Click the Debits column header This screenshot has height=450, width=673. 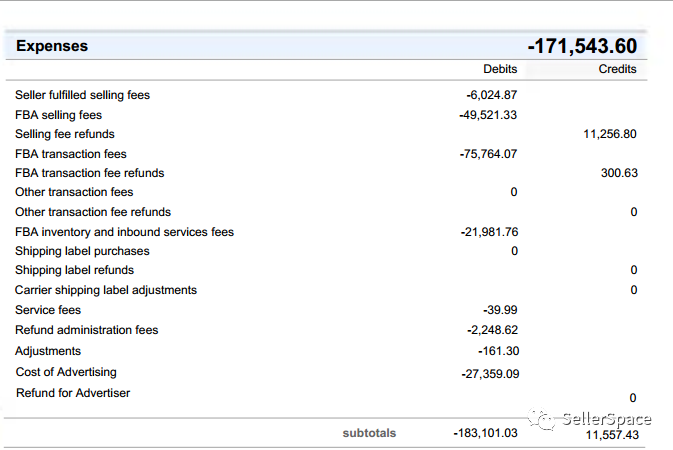(500, 69)
